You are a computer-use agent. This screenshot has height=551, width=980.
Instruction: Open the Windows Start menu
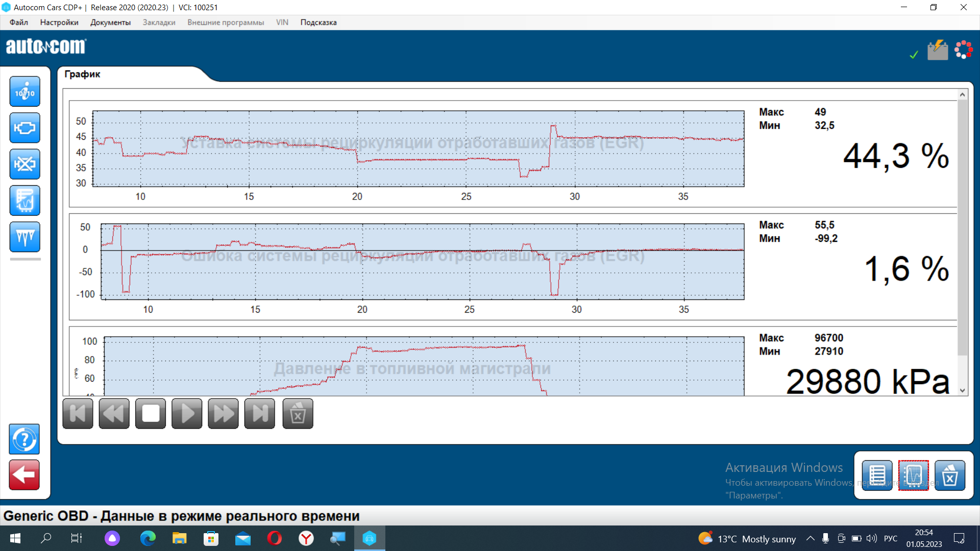point(15,538)
